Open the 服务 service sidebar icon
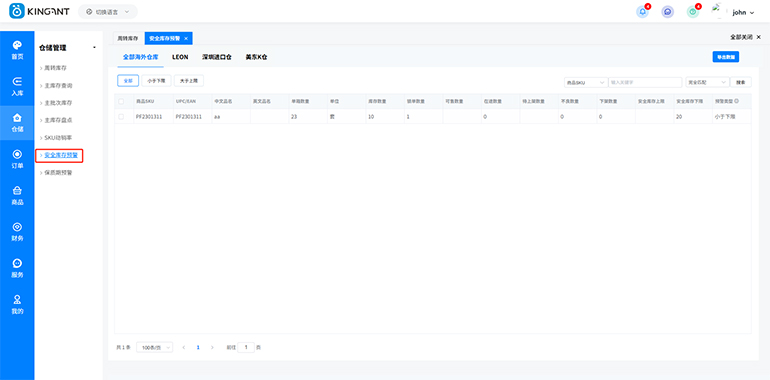The width and height of the screenshot is (770, 380). (x=17, y=269)
